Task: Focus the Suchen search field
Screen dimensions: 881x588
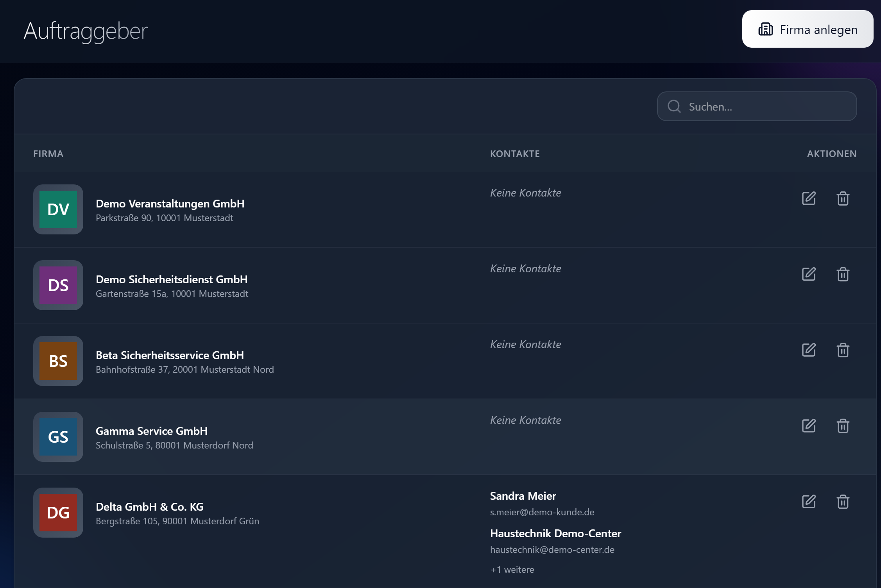Action: click(757, 106)
